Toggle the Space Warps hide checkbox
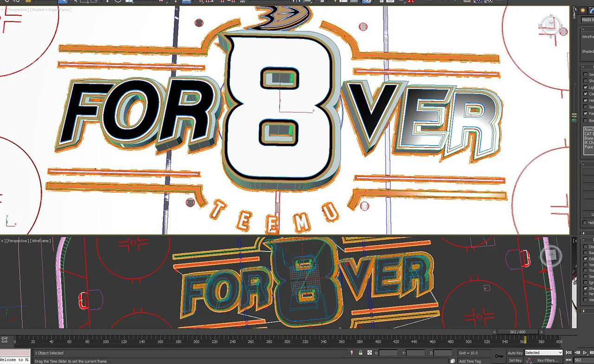Viewport: 594px width, 364px height. click(585, 107)
